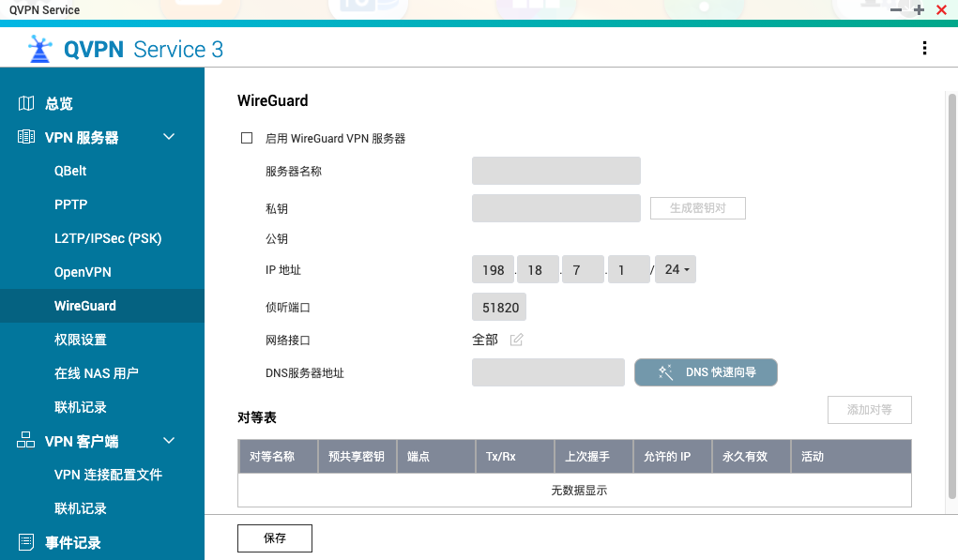The height and width of the screenshot is (560, 958).
Task: Open the subnet mask /24 dropdown
Action: point(675,269)
